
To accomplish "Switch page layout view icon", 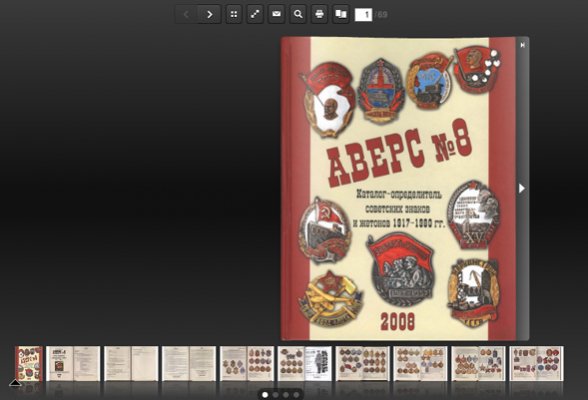I will tap(341, 15).
